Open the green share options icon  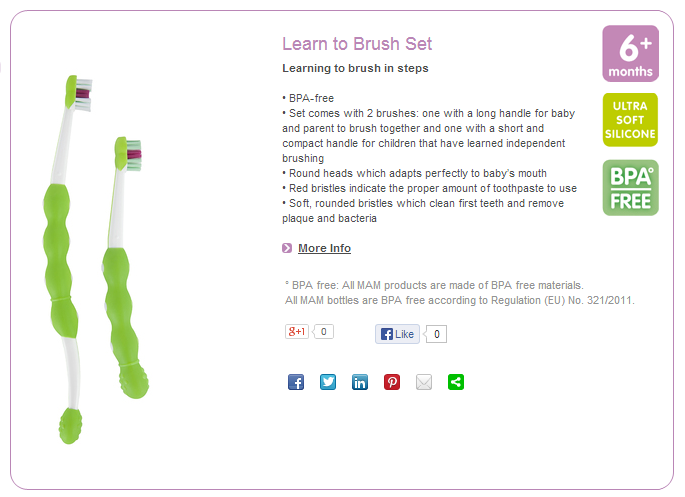pyautogui.click(x=456, y=382)
